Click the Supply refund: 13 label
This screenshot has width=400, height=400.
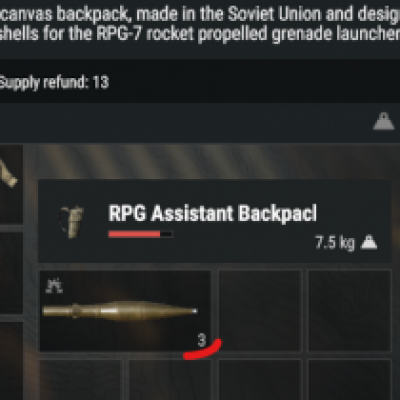coord(53,82)
